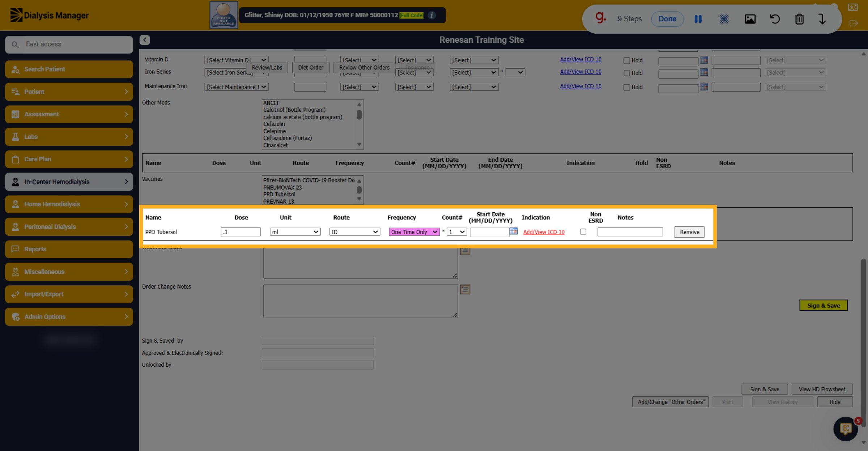Click the Vaccines list scrollbar
Image resolution: width=868 pixels, height=451 pixels.
click(x=359, y=190)
